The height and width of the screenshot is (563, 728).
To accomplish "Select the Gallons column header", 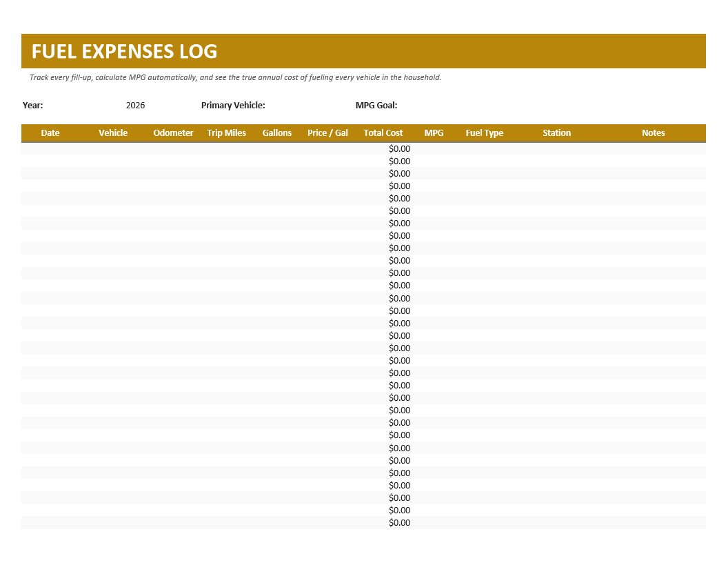I will [277, 133].
